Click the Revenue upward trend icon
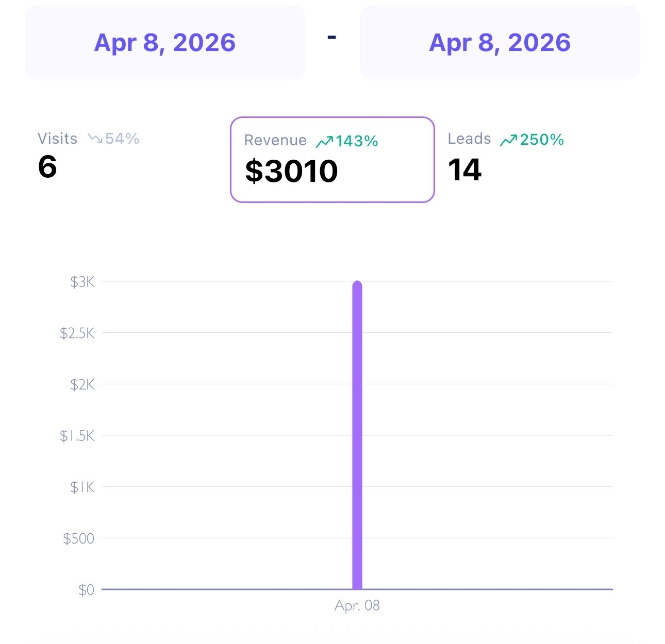665x644 pixels. point(324,141)
